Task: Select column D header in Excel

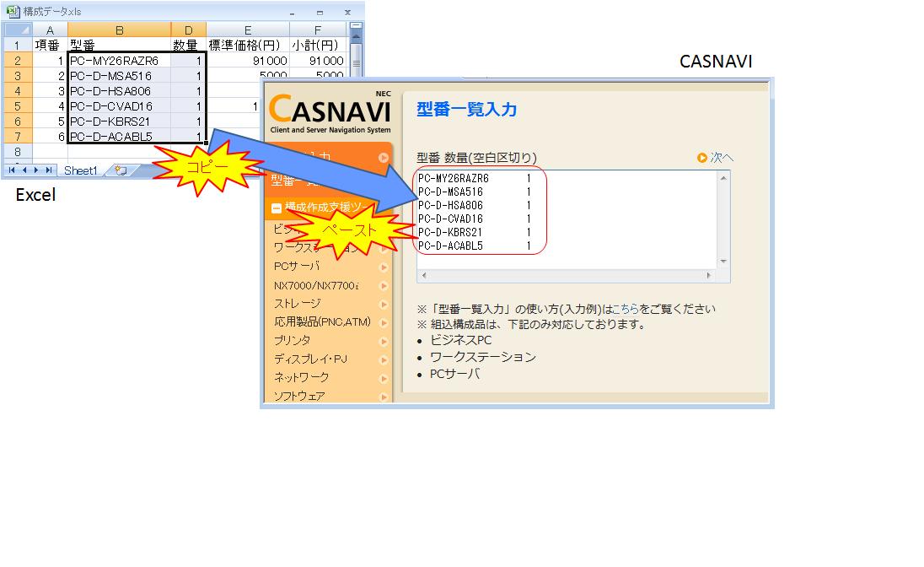Action: 189,30
